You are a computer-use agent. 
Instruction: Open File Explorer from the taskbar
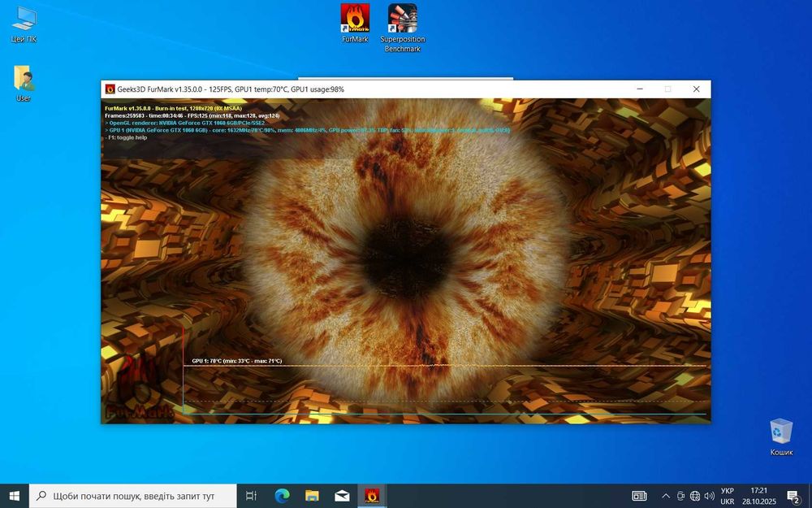pos(312,496)
